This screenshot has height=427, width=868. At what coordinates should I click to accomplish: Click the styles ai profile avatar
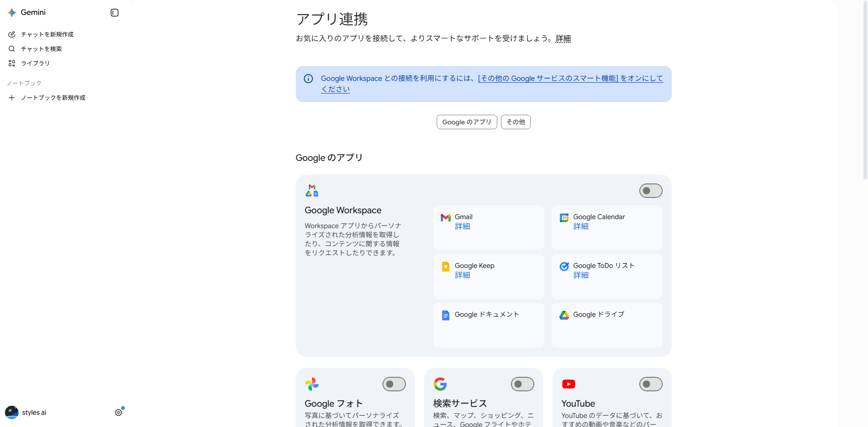coord(12,412)
